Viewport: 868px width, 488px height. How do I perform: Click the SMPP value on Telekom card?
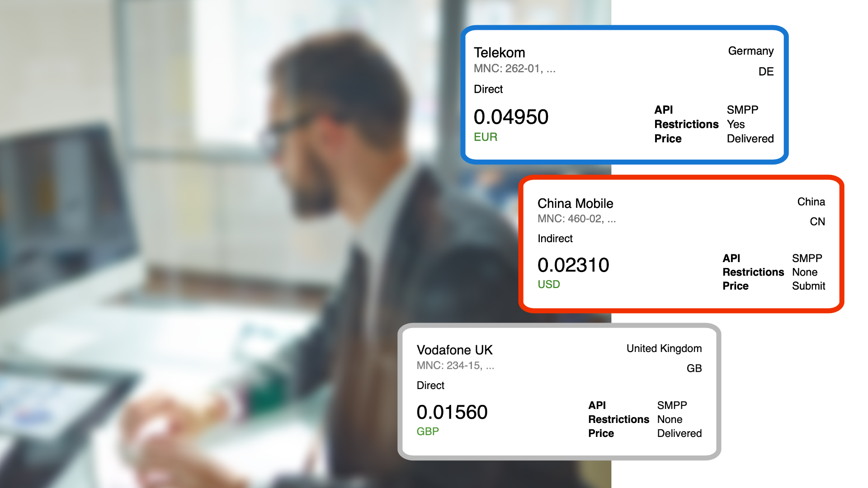742,110
